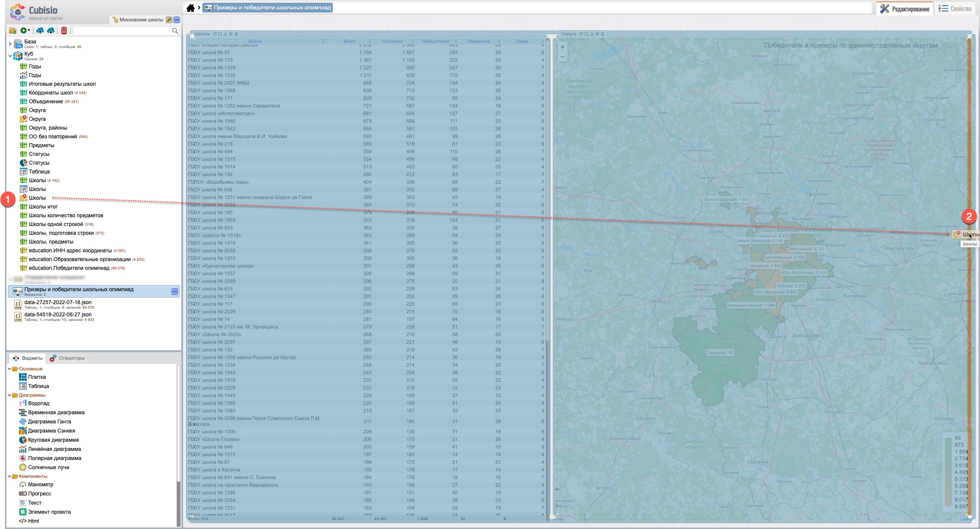The image size is (980, 529).
Task: Open the dashboard item's three-dots menu
Action: point(174,292)
